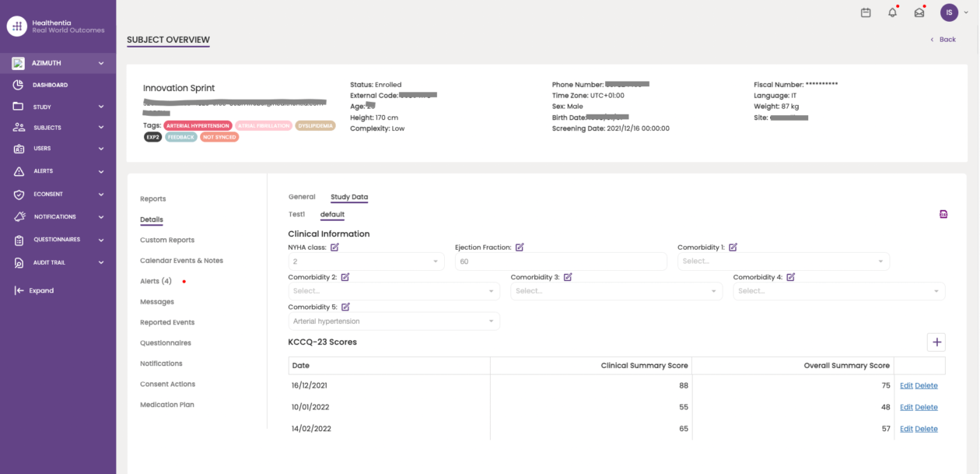Click the EXP2 tag

click(152, 137)
